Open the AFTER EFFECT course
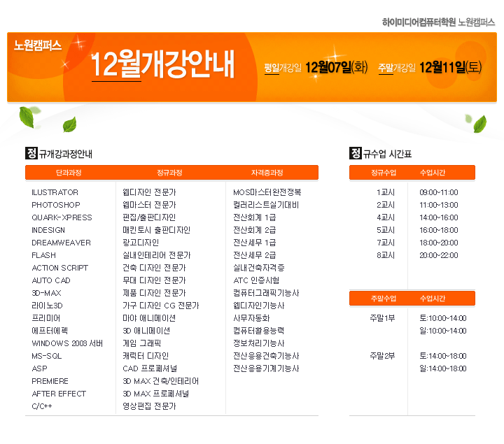 tap(59, 394)
